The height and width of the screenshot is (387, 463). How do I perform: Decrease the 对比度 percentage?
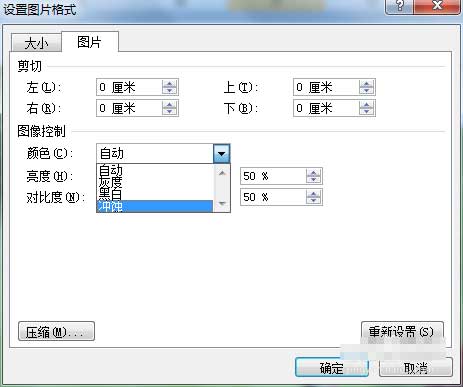tap(314, 201)
